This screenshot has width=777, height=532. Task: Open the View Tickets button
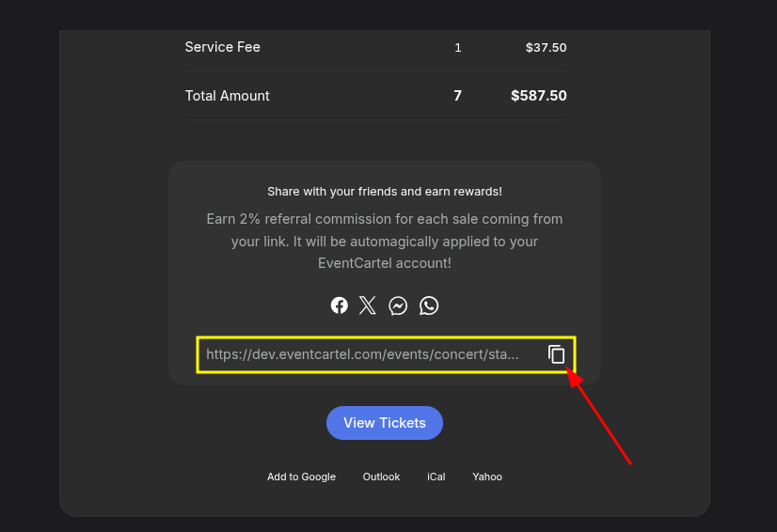385,423
